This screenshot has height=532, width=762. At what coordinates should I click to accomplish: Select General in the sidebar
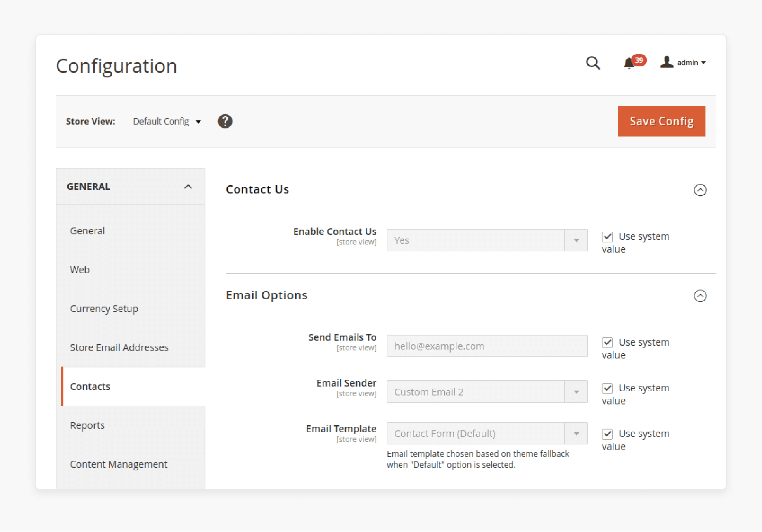click(x=88, y=231)
